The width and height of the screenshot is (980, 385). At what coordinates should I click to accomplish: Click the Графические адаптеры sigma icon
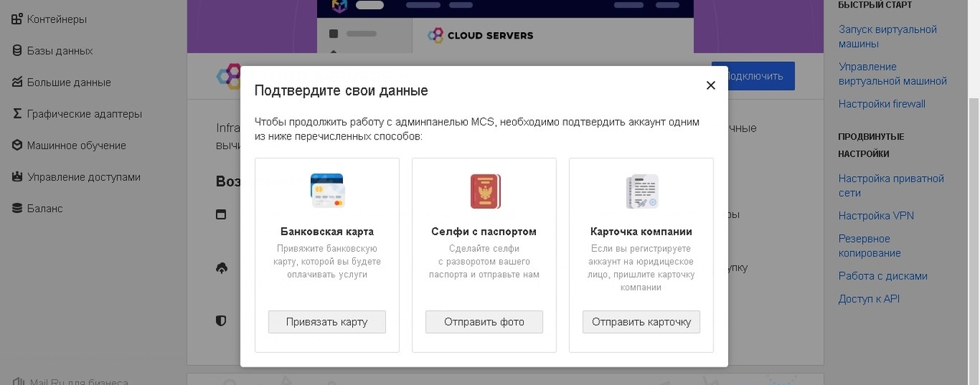point(17,113)
